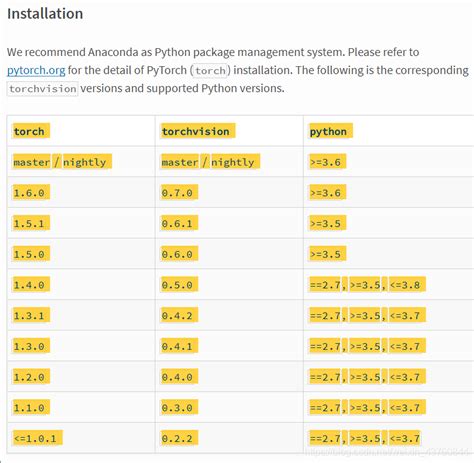Click torchvision version 0.2.2 cell

[x=179, y=438]
